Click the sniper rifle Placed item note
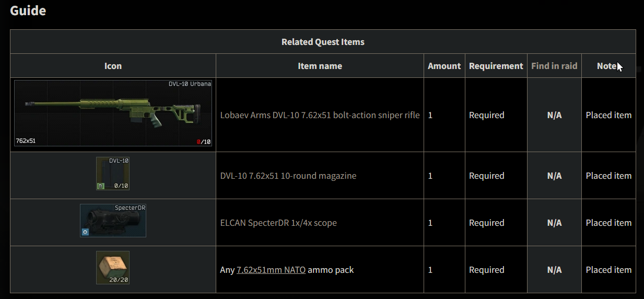Viewport: 644px width, 299px height. [x=608, y=115]
